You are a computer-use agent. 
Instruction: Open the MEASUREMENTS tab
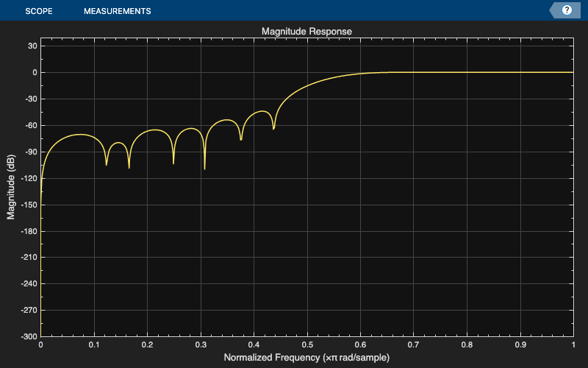point(118,11)
